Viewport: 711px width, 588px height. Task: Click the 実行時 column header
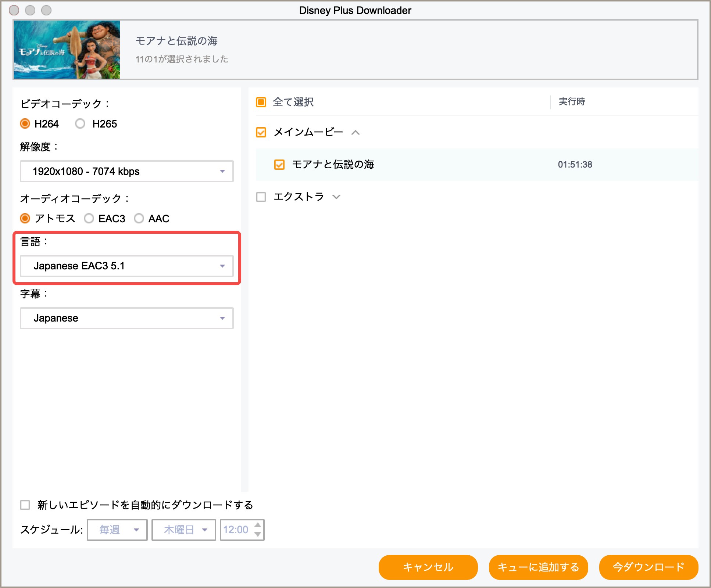coord(572,102)
